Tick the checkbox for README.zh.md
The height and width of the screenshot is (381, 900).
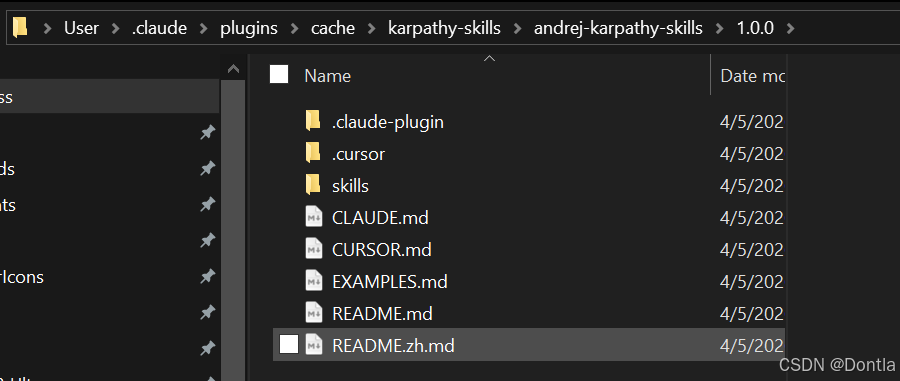pyautogui.click(x=289, y=345)
